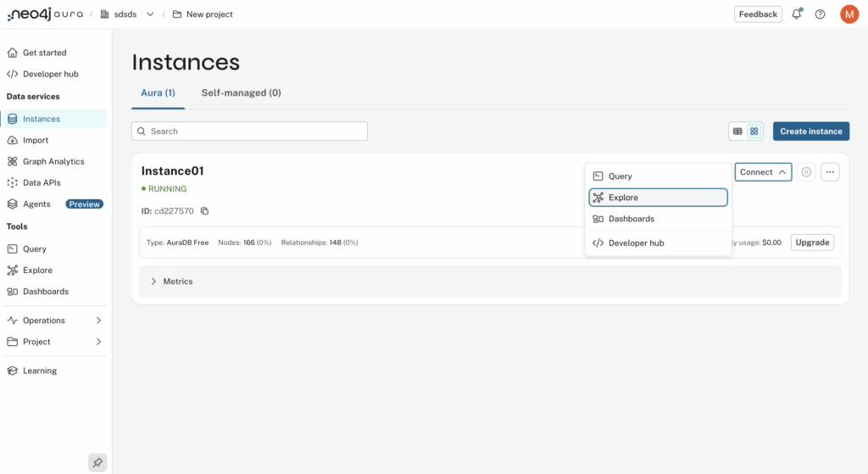The height and width of the screenshot is (474, 868).
Task: Click the Create instance button
Action: tap(811, 131)
